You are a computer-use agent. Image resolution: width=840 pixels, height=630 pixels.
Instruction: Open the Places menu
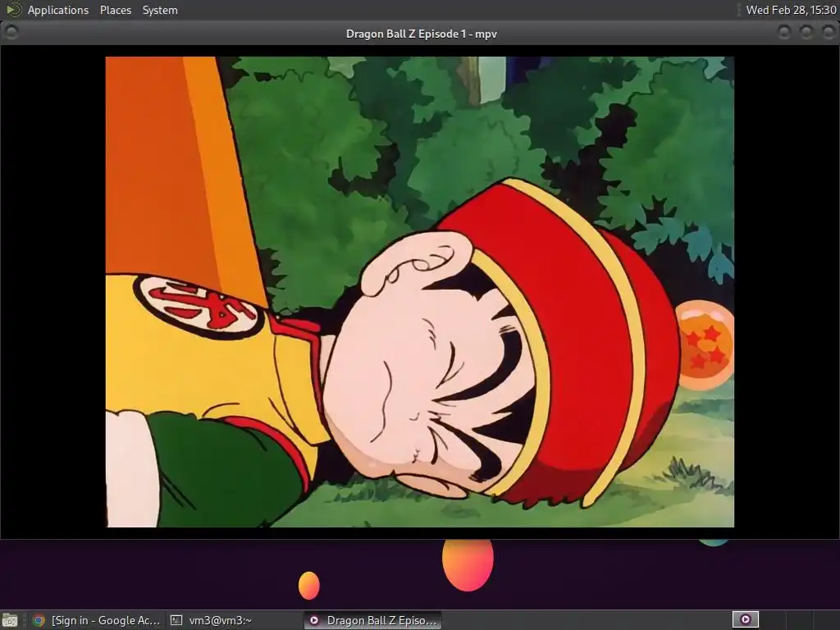[x=115, y=10]
